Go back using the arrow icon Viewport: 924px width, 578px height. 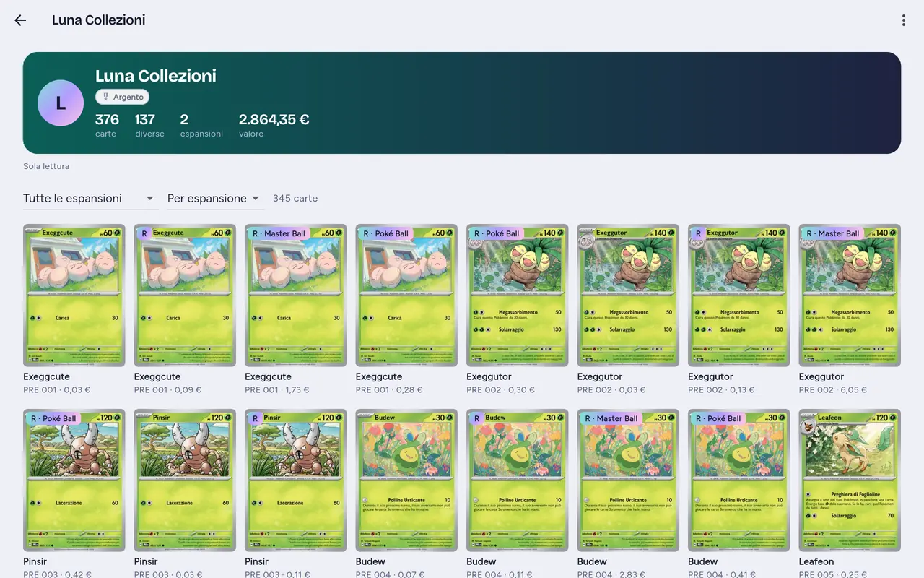pos(20,20)
